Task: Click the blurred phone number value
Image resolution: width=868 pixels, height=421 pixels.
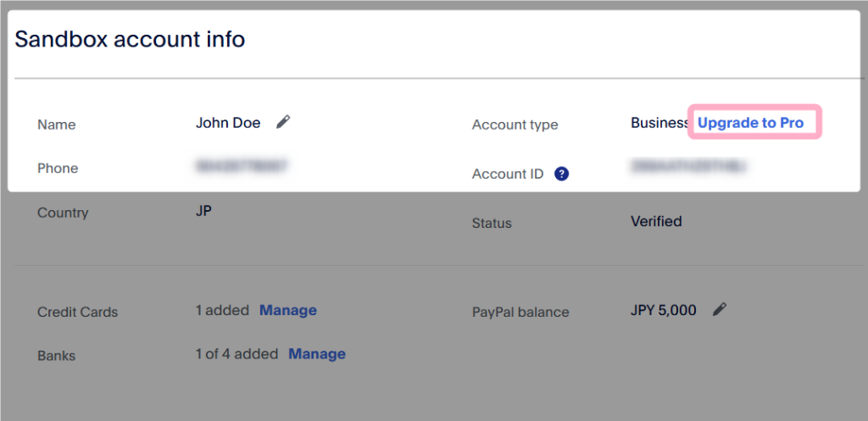Action: [x=241, y=167]
